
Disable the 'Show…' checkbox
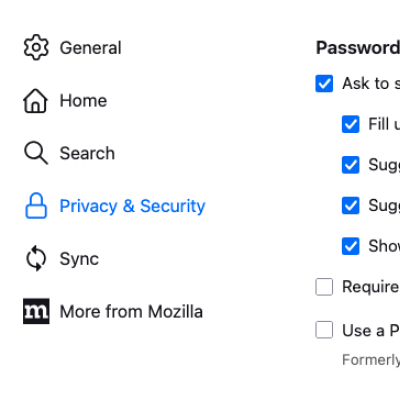(x=351, y=246)
